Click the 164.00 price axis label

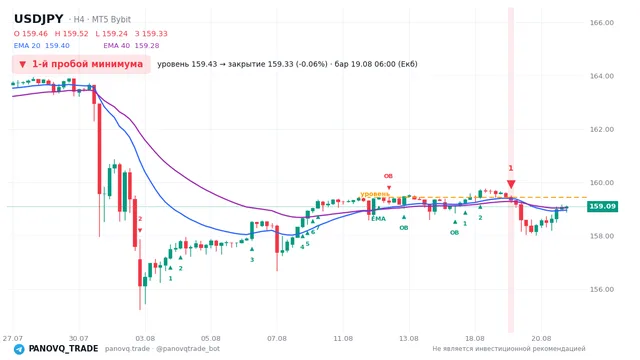pos(601,76)
